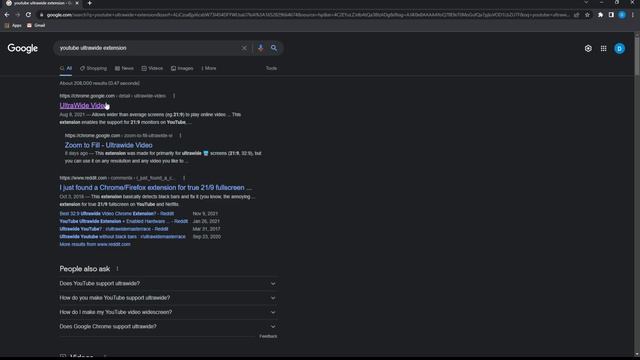Image resolution: width=640 pixels, height=360 pixels.
Task: Open the More search categories menu
Action: [x=209, y=68]
